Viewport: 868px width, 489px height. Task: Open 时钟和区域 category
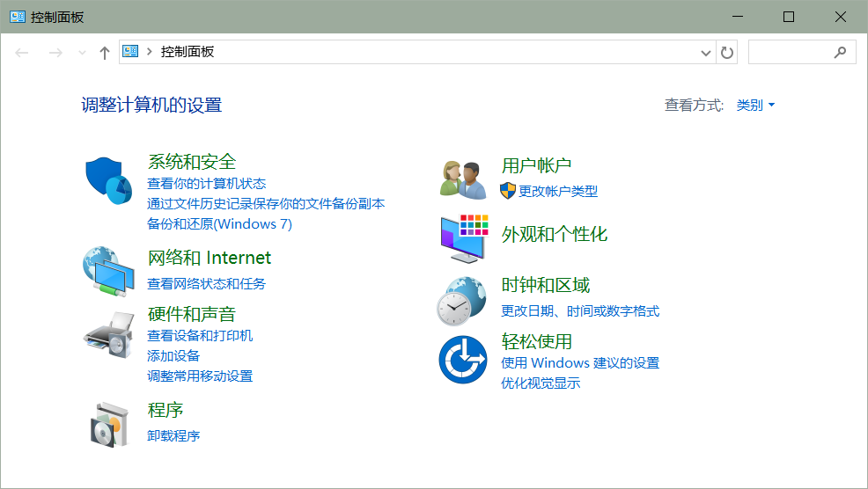545,285
